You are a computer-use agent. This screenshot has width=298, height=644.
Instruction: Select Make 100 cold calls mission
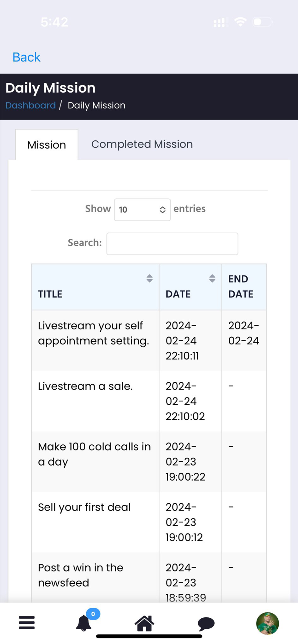tap(149, 462)
